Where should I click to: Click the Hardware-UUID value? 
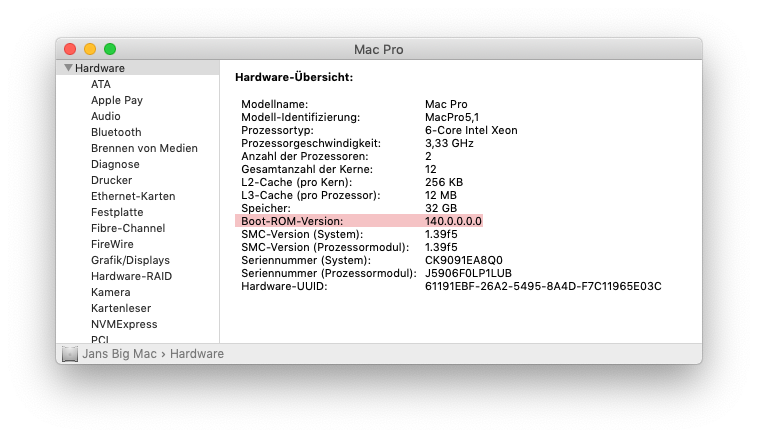point(543,286)
